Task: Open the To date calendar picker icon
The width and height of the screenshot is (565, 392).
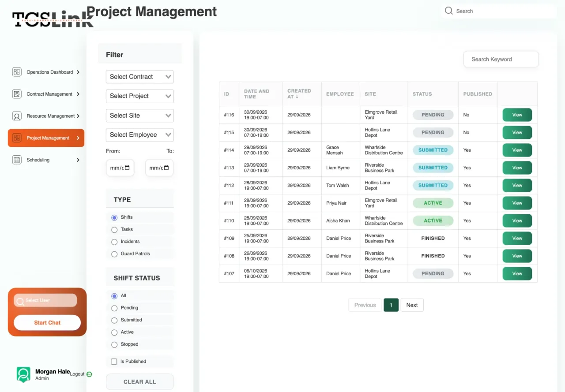Action: [166, 168]
